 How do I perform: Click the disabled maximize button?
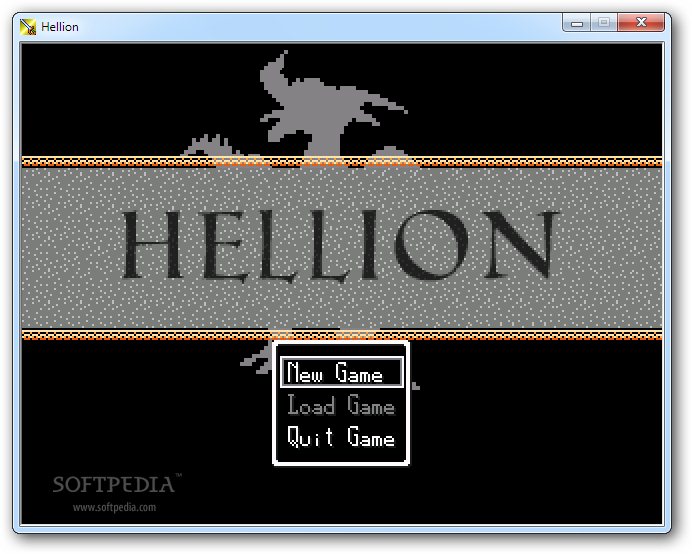(x=604, y=23)
